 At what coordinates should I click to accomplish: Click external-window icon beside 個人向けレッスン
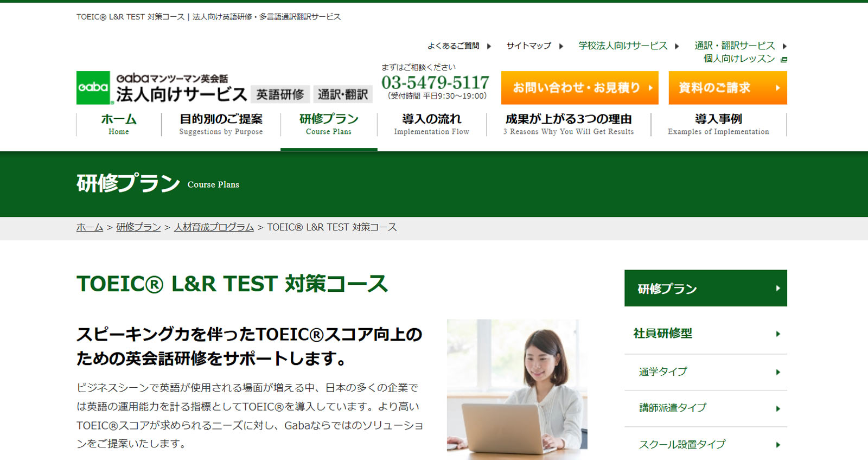(x=783, y=59)
